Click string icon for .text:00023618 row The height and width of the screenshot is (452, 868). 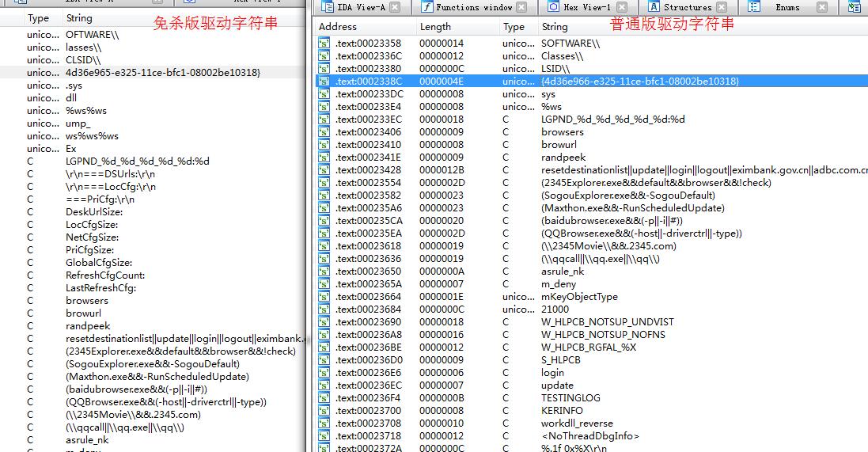tap(324, 246)
